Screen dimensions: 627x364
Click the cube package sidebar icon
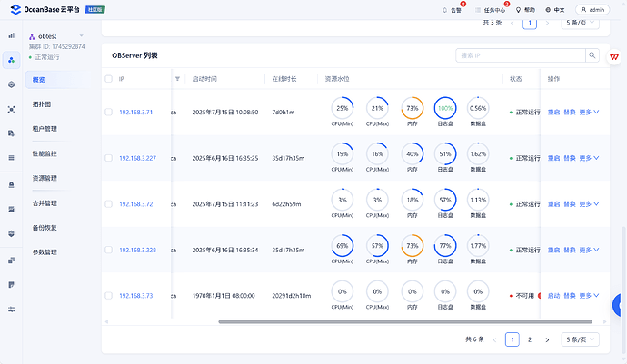pos(11,234)
